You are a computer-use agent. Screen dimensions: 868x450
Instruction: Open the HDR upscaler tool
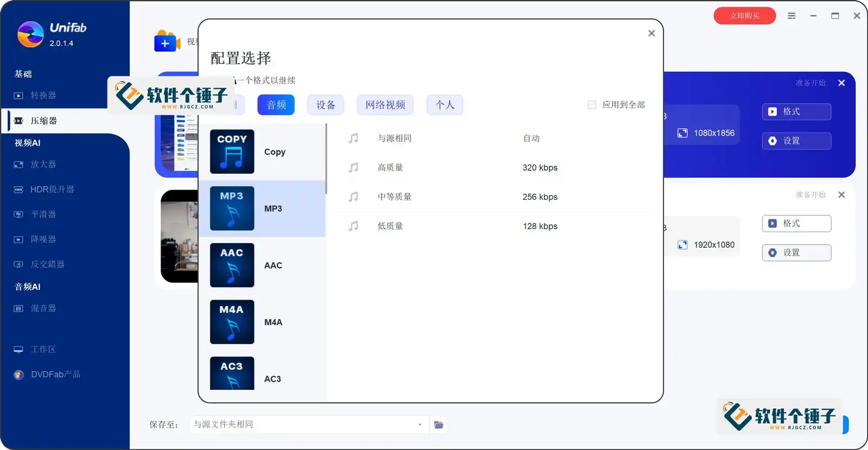(x=52, y=189)
